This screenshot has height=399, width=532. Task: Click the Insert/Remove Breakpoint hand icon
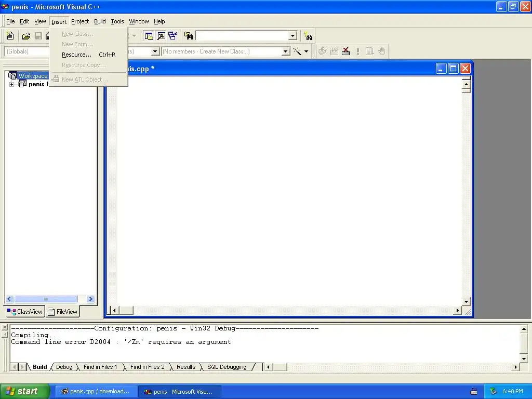382,51
